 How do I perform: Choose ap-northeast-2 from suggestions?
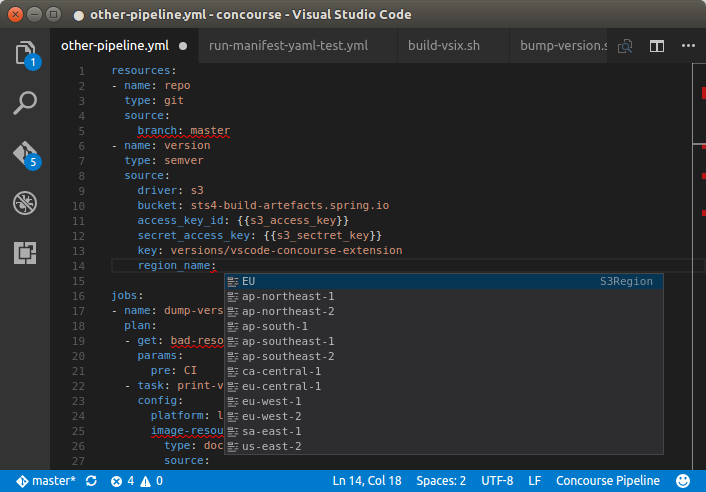(444, 311)
